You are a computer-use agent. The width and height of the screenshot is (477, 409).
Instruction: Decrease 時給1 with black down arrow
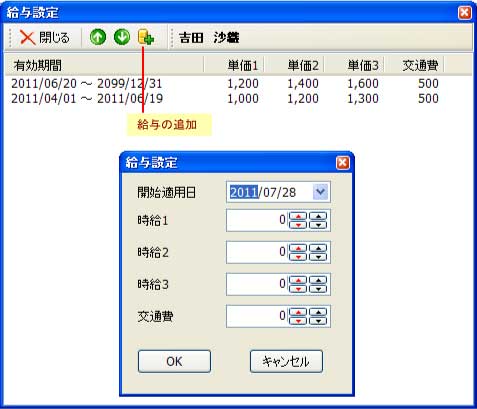(319, 225)
